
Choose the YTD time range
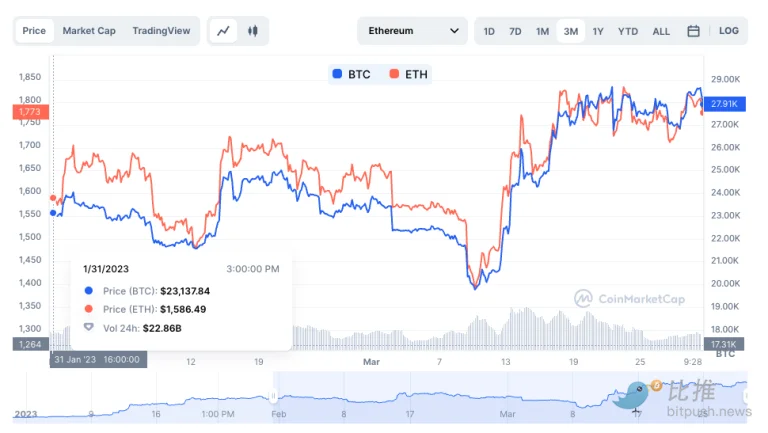[628, 31]
